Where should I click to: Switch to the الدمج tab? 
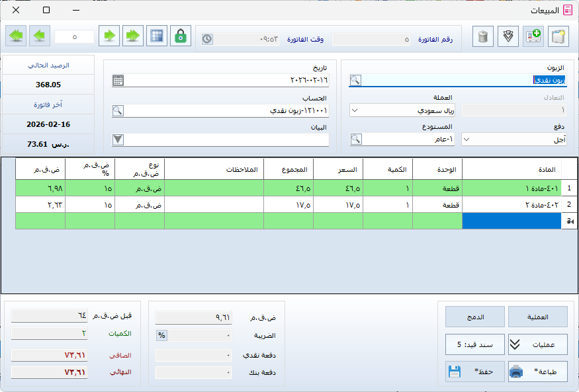(x=474, y=317)
